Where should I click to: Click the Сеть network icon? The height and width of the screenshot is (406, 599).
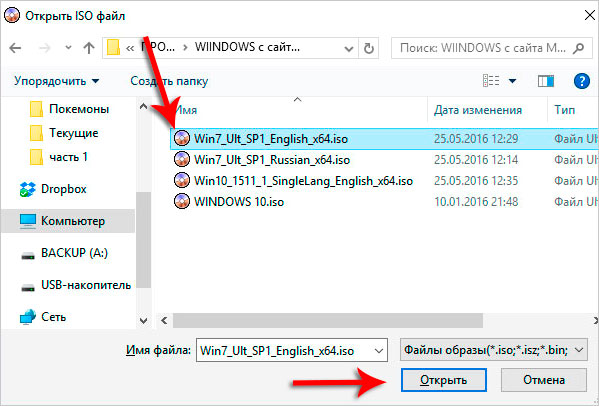28,317
